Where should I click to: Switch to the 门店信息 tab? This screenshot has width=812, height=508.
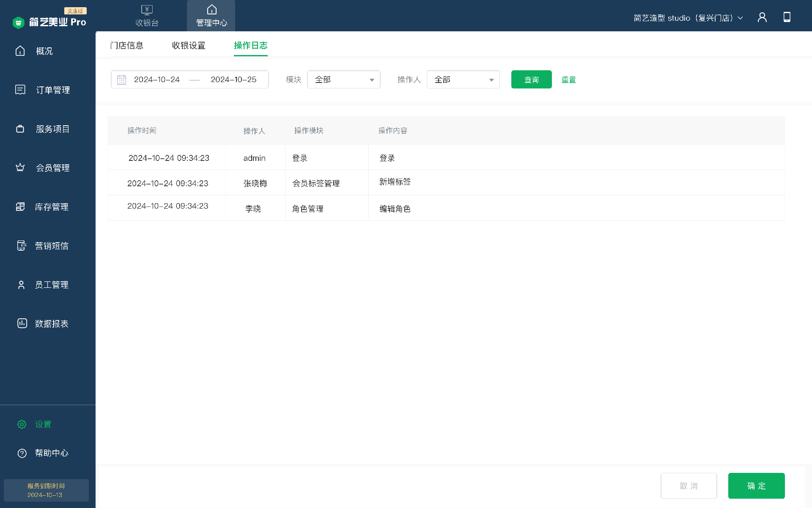click(x=127, y=45)
